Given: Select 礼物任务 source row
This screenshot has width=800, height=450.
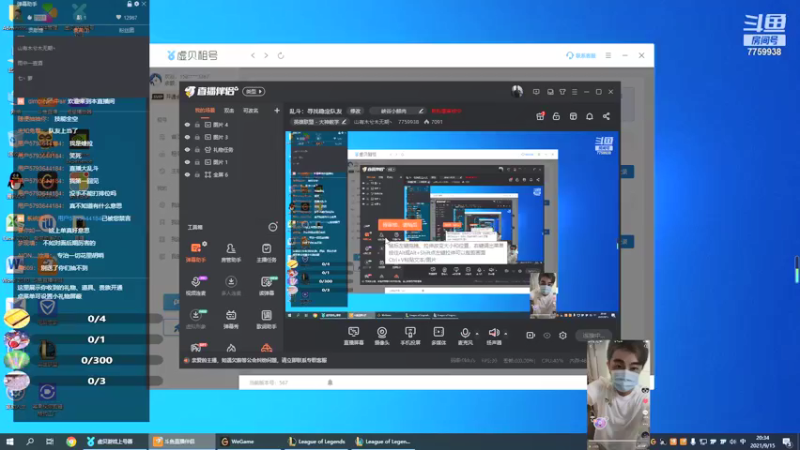Looking at the screenshot, I should (232, 149).
